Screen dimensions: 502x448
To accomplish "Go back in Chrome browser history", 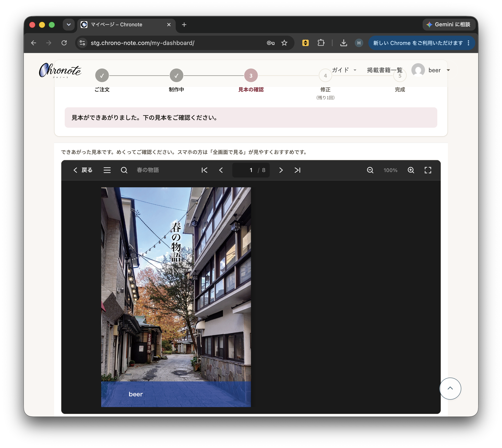I will pyautogui.click(x=34, y=43).
